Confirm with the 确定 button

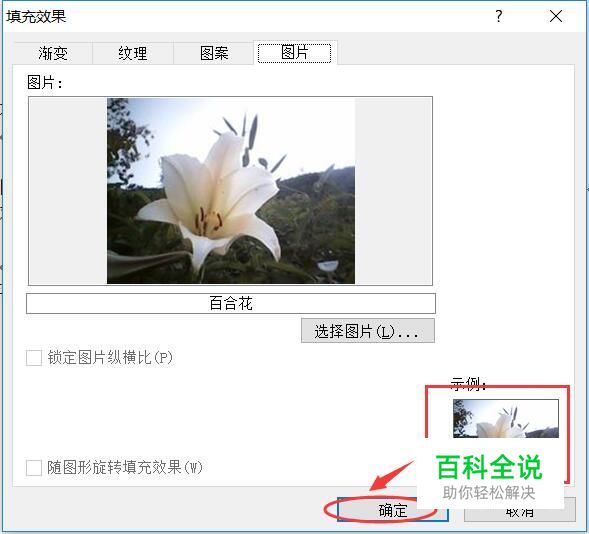(x=393, y=510)
